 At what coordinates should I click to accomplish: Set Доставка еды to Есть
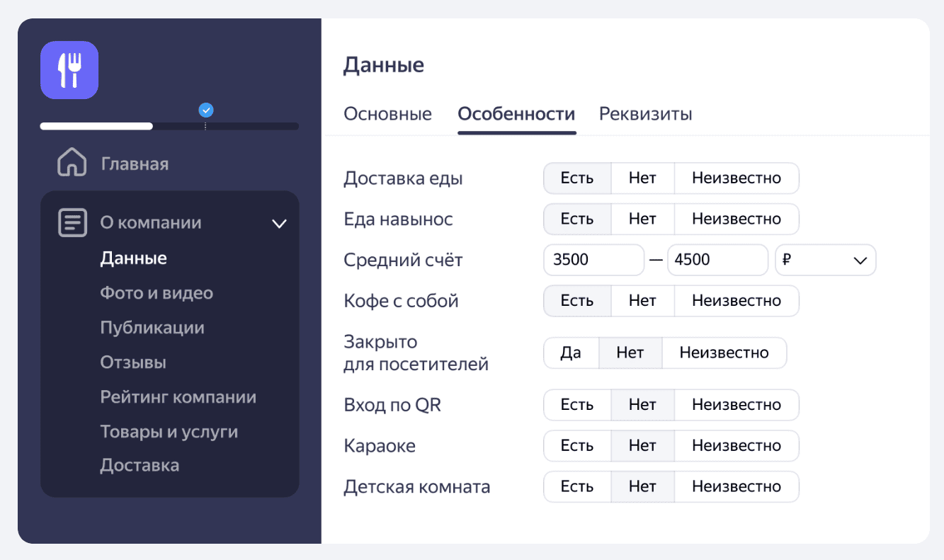[x=577, y=178]
